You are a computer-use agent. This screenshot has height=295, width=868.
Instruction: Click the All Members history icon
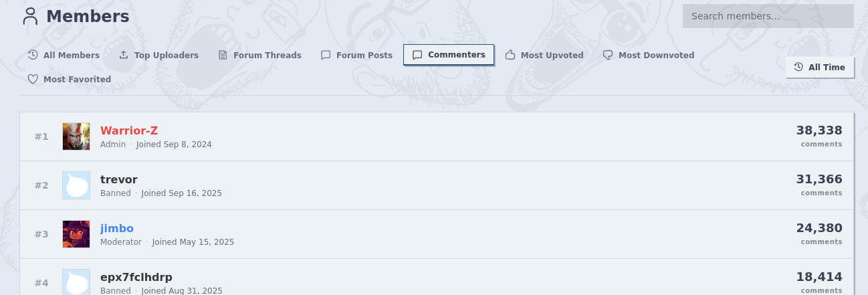point(33,55)
